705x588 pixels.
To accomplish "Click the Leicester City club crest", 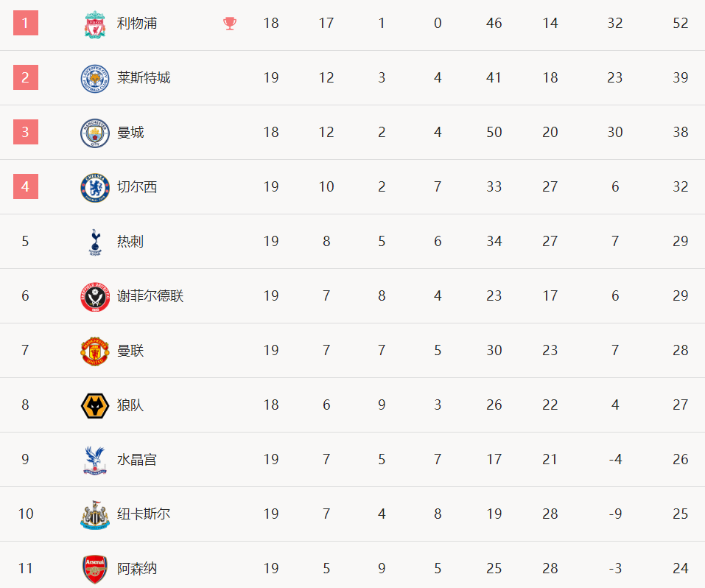I will click(x=95, y=78).
